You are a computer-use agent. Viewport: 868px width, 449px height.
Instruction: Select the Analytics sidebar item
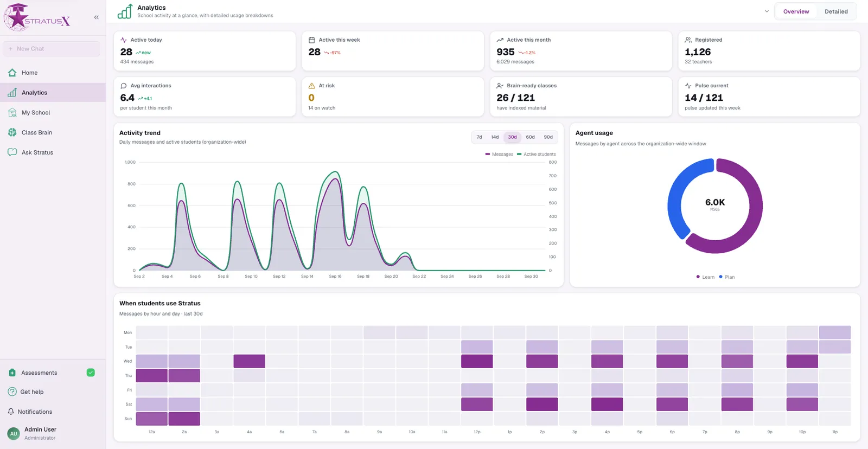[x=53, y=93]
